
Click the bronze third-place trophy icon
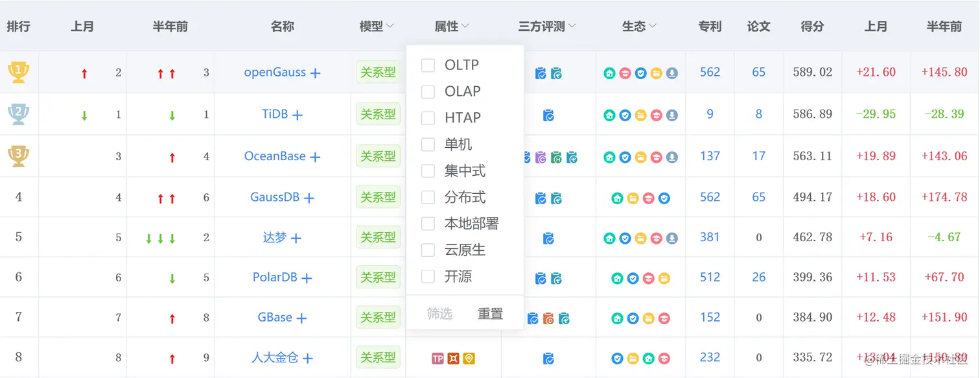(x=18, y=156)
